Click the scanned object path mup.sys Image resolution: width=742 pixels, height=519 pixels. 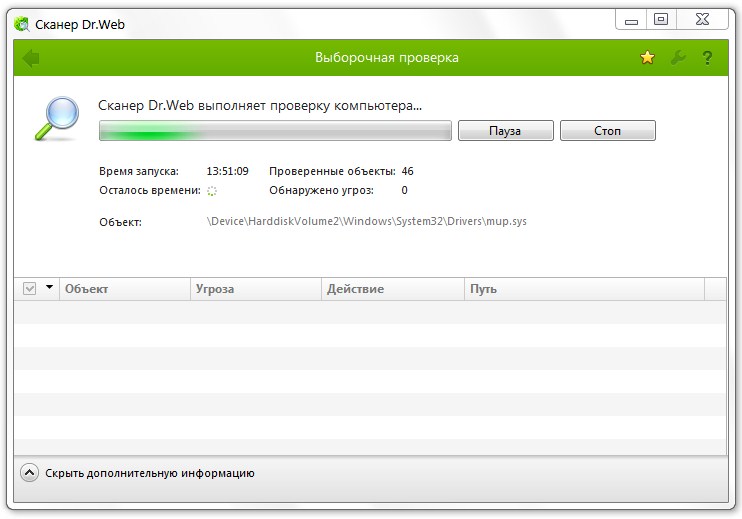367,221
